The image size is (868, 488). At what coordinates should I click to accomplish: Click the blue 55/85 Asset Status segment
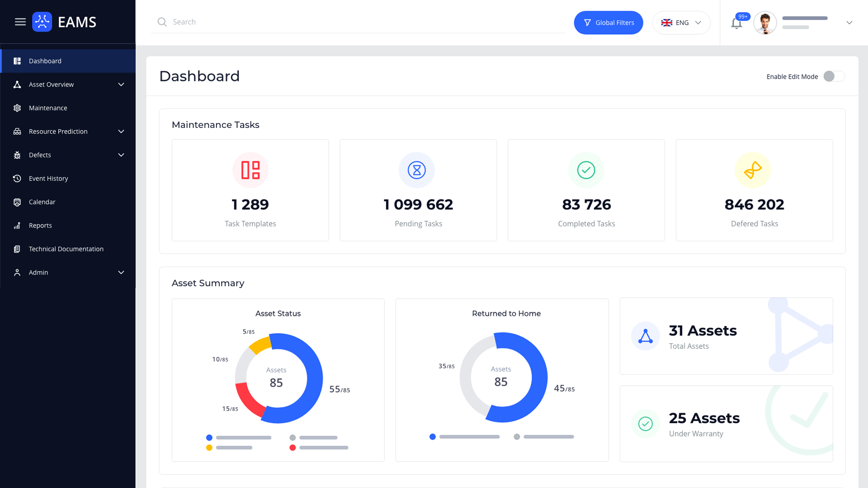(314, 380)
